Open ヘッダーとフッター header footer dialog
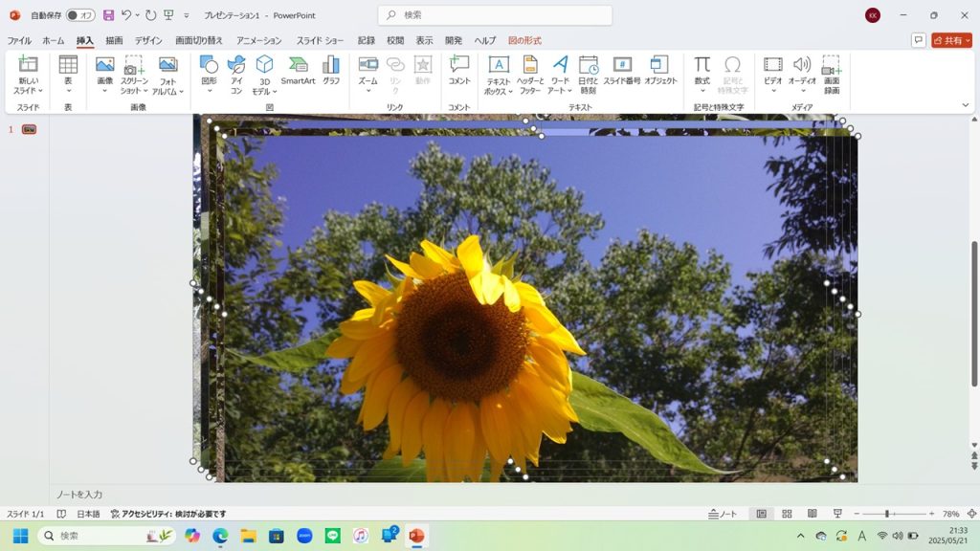 [529, 73]
